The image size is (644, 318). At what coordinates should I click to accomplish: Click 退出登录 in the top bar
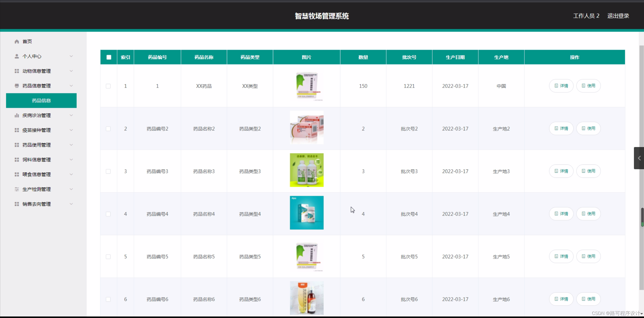point(618,16)
